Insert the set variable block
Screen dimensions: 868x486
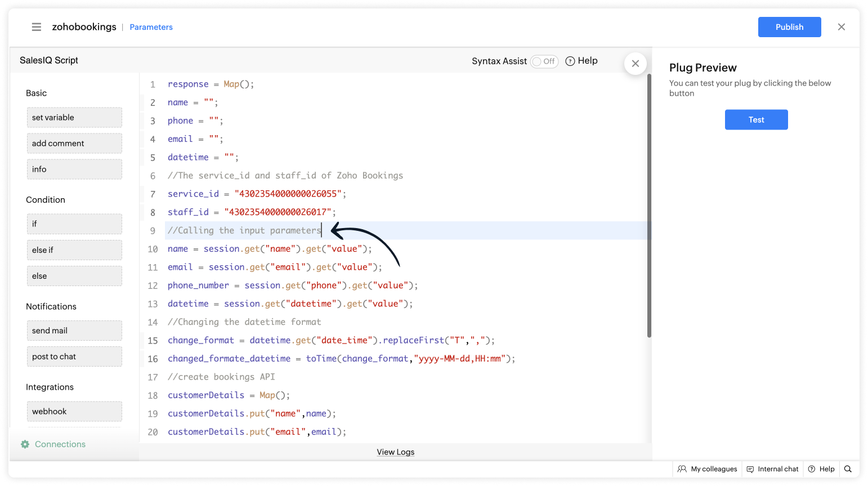coord(74,118)
